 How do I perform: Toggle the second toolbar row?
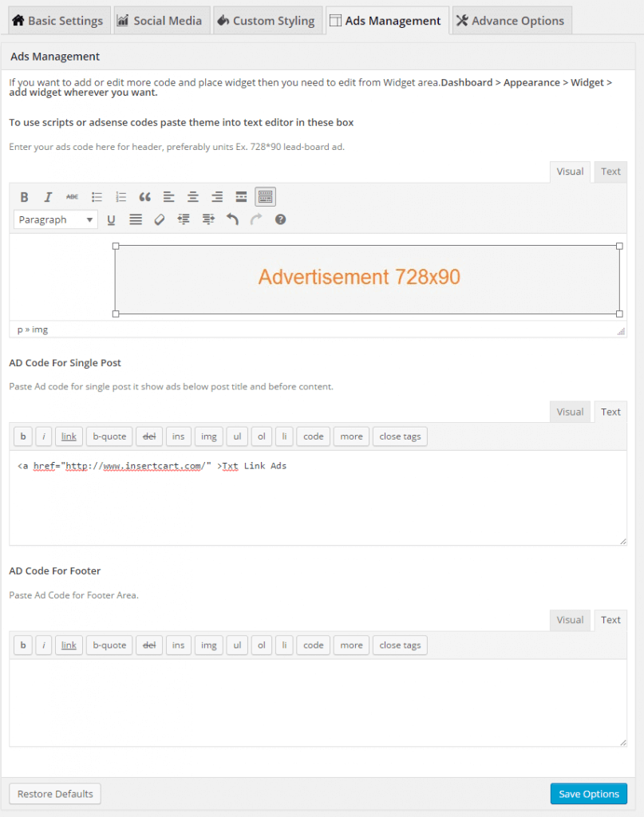[264, 196]
